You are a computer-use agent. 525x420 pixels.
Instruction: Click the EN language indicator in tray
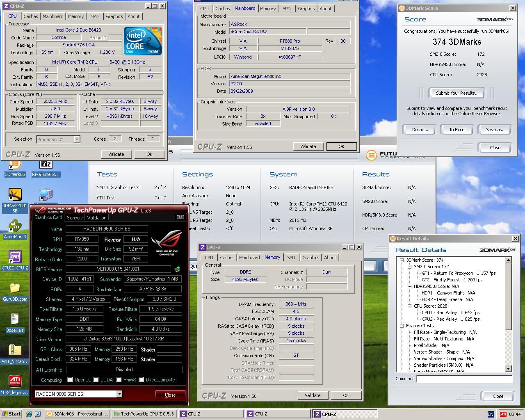[x=491, y=414]
